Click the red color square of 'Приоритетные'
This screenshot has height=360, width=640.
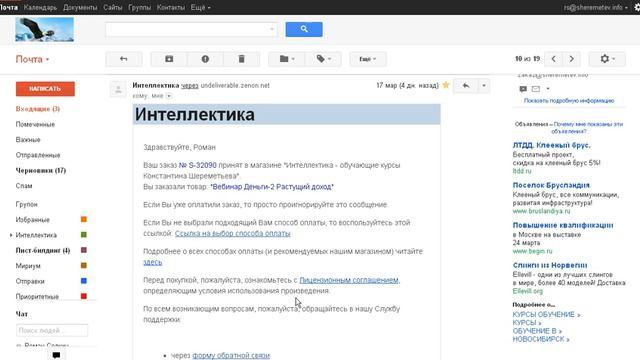(84, 296)
